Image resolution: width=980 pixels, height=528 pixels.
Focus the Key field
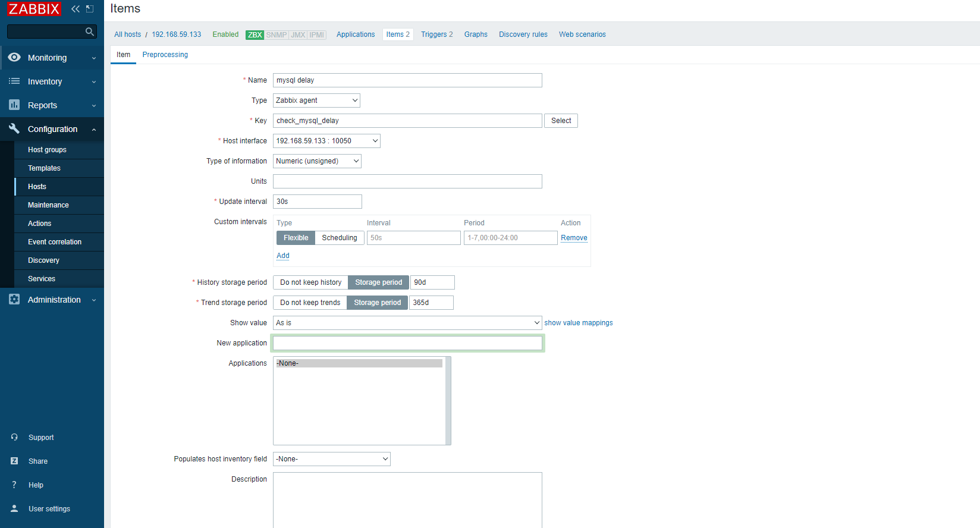pyautogui.click(x=407, y=121)
